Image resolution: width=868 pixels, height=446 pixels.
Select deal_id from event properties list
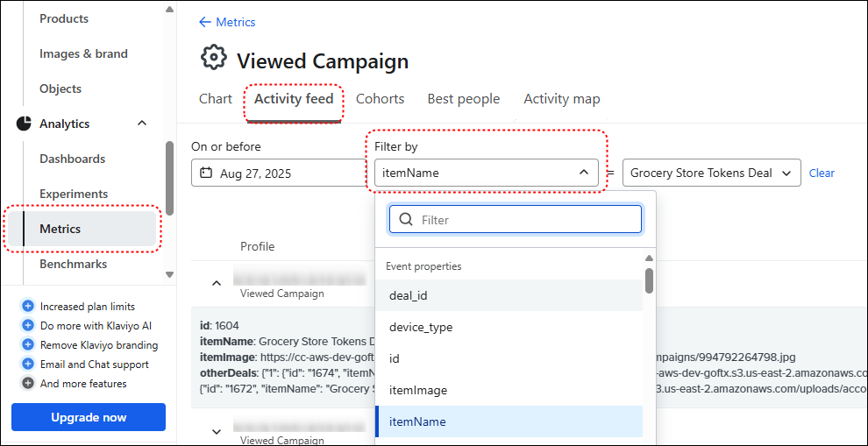[x=409, y=296]
